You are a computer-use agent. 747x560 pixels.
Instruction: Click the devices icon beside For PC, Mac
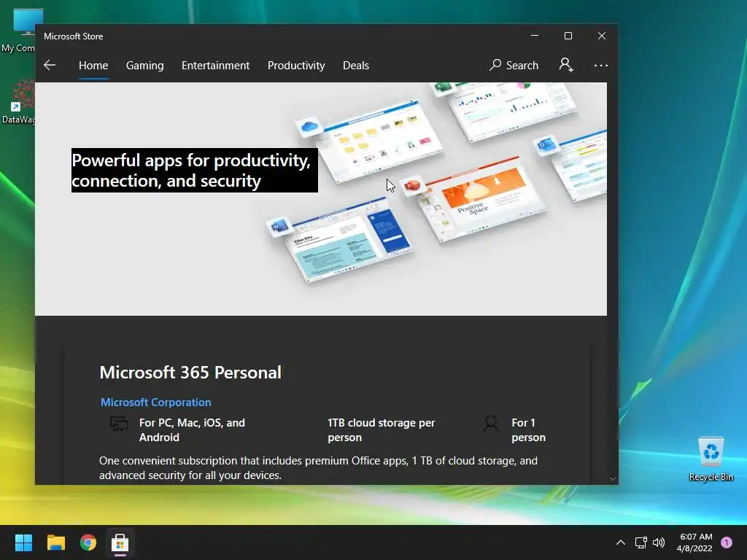(119, 423)
